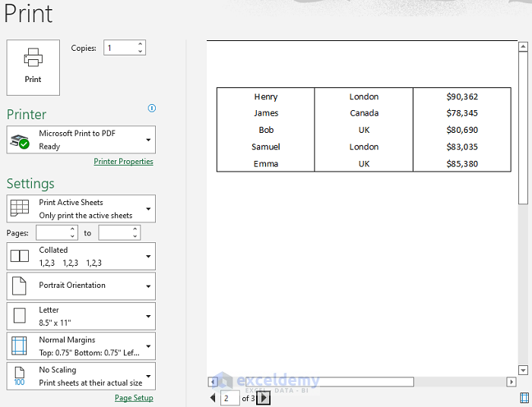The image size is (532, 407).
Task: Click the preview vertical scrollbar down arrow
Action: pos(523,371)
